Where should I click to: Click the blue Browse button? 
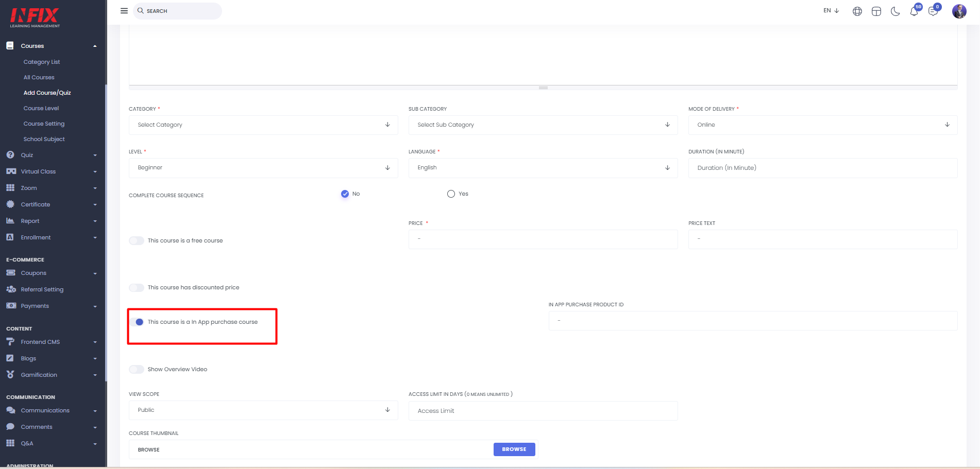[514, 449]
